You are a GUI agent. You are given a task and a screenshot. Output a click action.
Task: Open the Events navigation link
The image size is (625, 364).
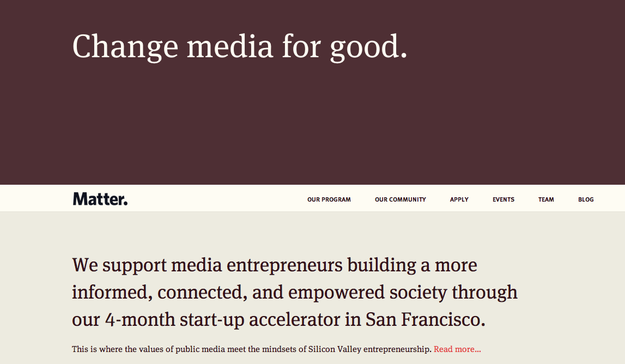tap(503, 199)
